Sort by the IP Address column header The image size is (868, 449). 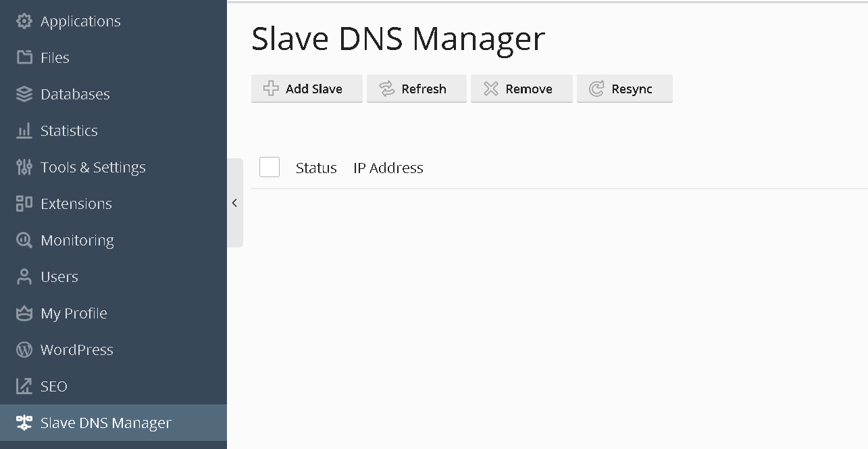388,168
